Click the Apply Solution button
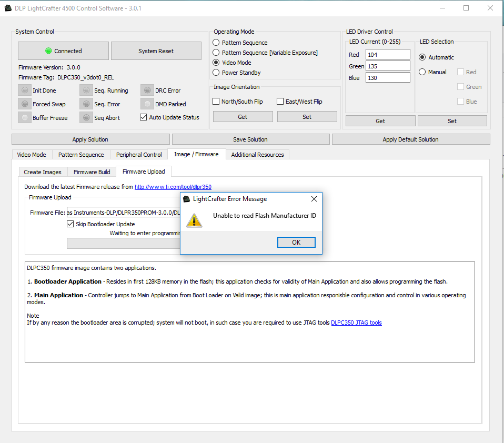 [90, 139]
